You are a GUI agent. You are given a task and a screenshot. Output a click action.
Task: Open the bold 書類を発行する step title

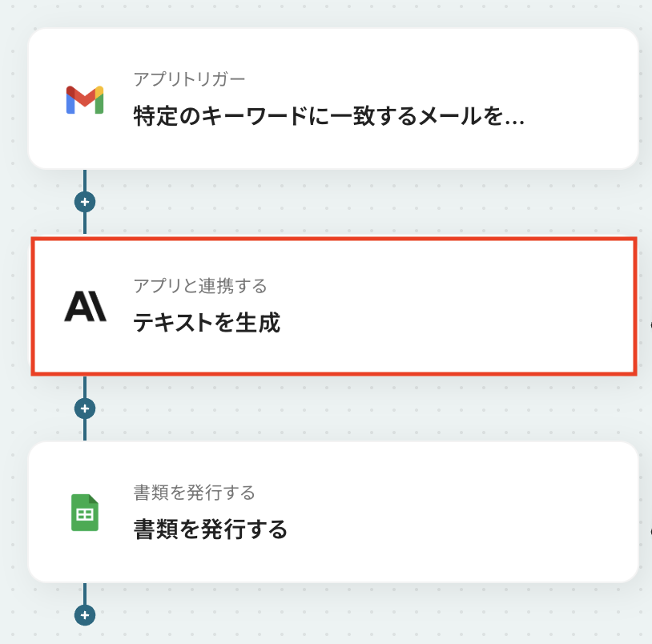tap(210, 529)
